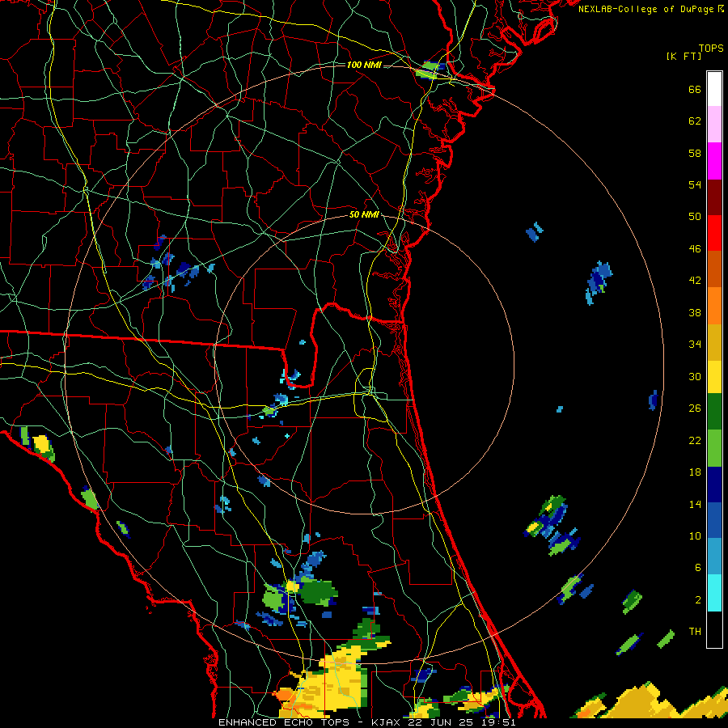Viewport: 728px width, 728px height.
Task: Click the 62 legend value
Action: tap(695, 121)
